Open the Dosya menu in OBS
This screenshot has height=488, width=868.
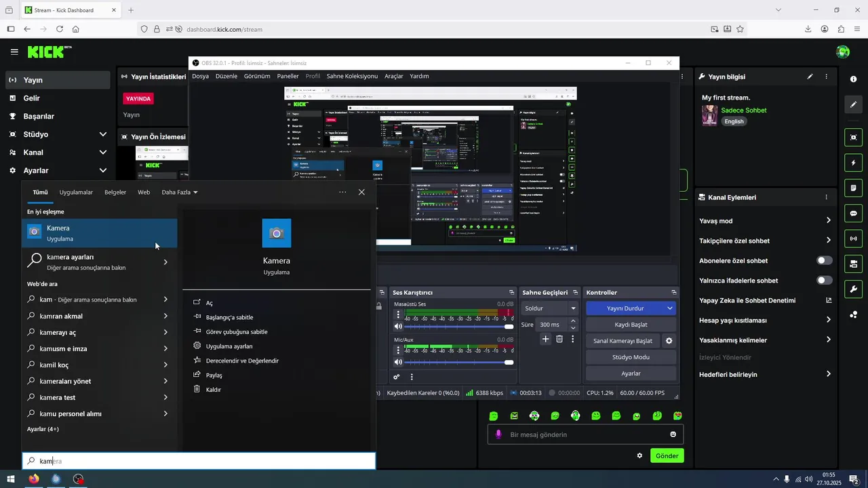pyautogui.click(x=200, y=76)
